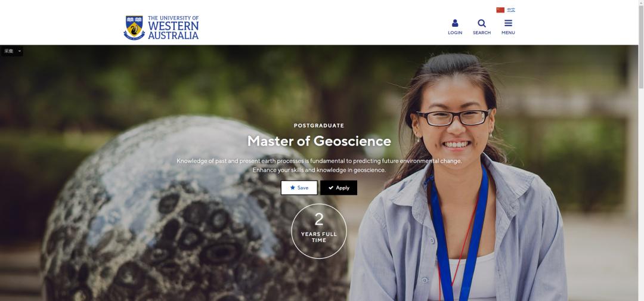Click the Chinese flag icon
This screenshot has height=301, width=644.
click(x=500, y=10)
